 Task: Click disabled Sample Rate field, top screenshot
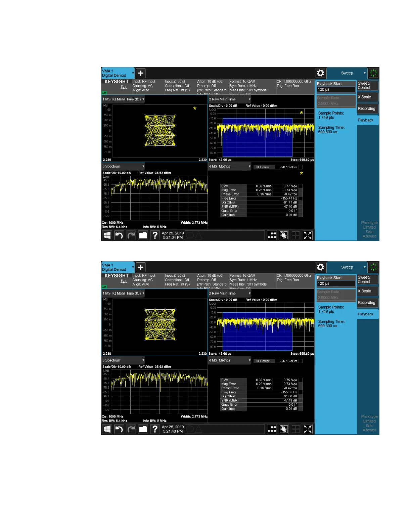336,101
